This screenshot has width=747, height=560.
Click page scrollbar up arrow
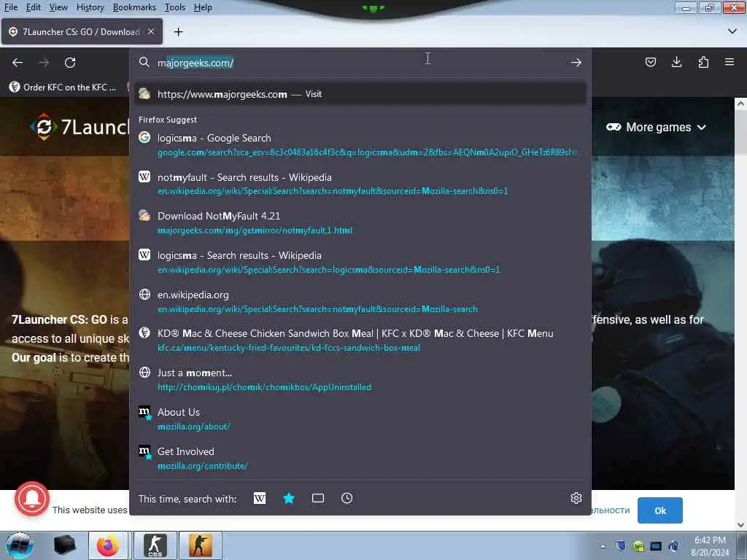740,104
